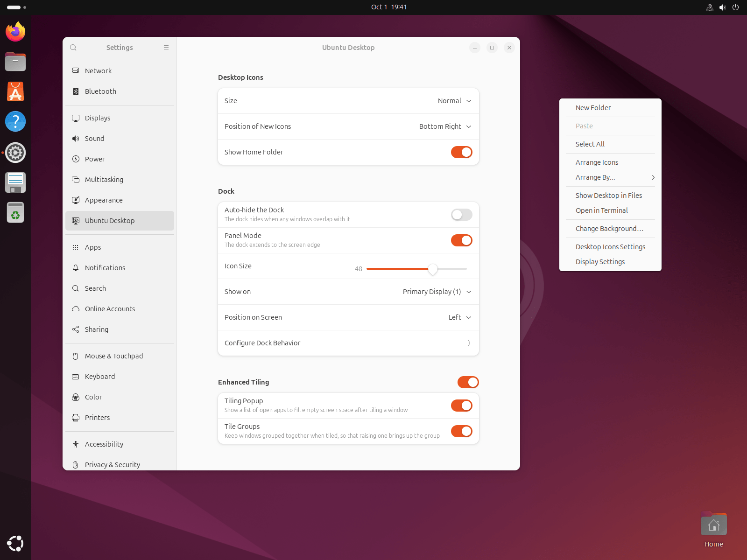Open Configure Dock Behavior row
The width and height of the screenshot is (747, 560).
click(x=348, y=343)
